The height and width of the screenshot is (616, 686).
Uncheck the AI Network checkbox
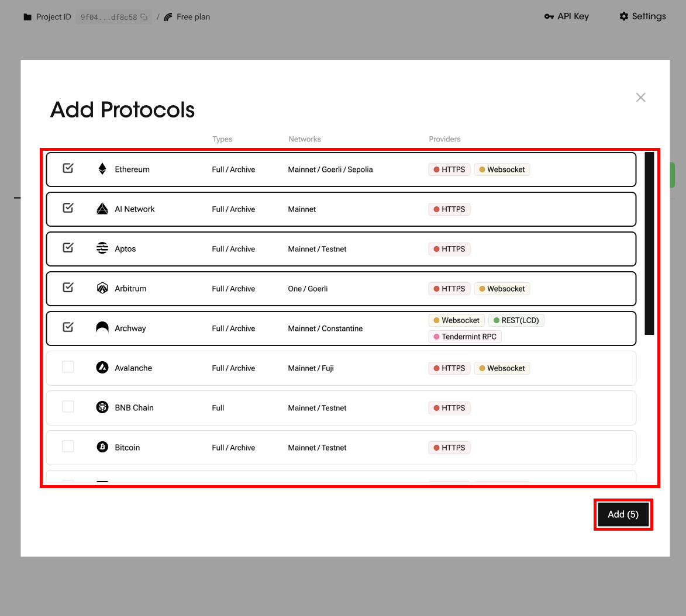[68, 208]
